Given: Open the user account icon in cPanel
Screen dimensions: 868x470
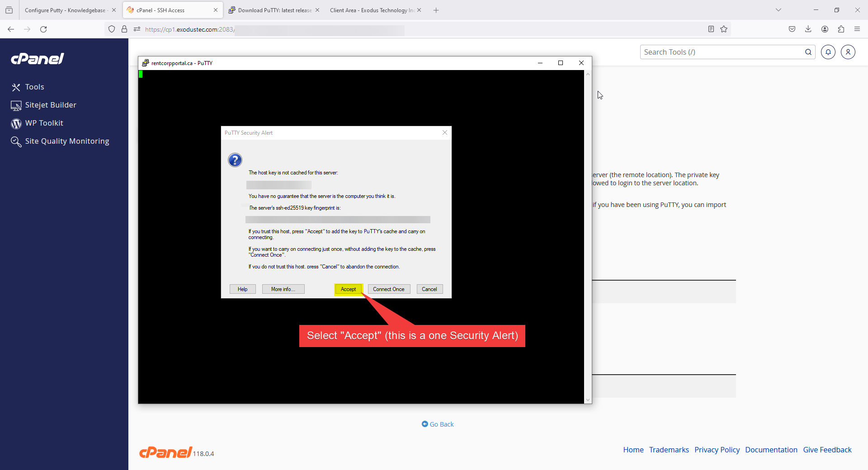Looking at the screenshot, I should 848,52.
